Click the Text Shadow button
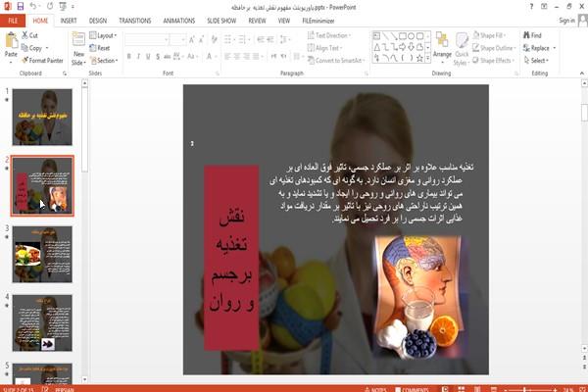This screenshot has height=392, width=588. click(x=158, y=56)
